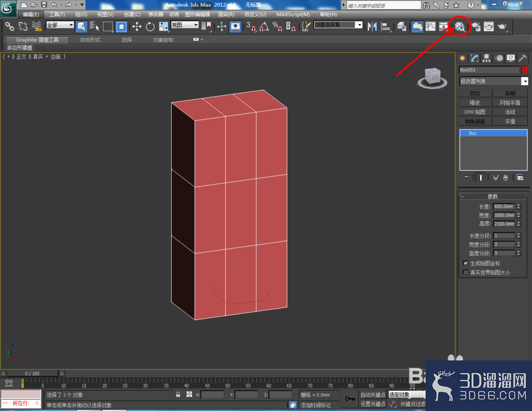The height and width of the screenshot is (411, 532).
Task: Open the 渲染(R) menu
Action: [226, 14]
